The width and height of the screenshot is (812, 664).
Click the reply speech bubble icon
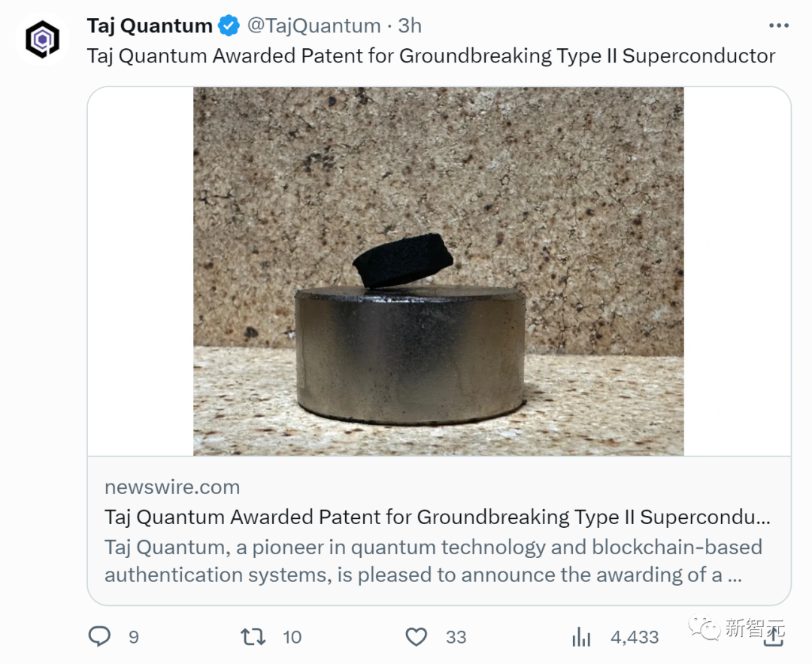tap(99, 637)
